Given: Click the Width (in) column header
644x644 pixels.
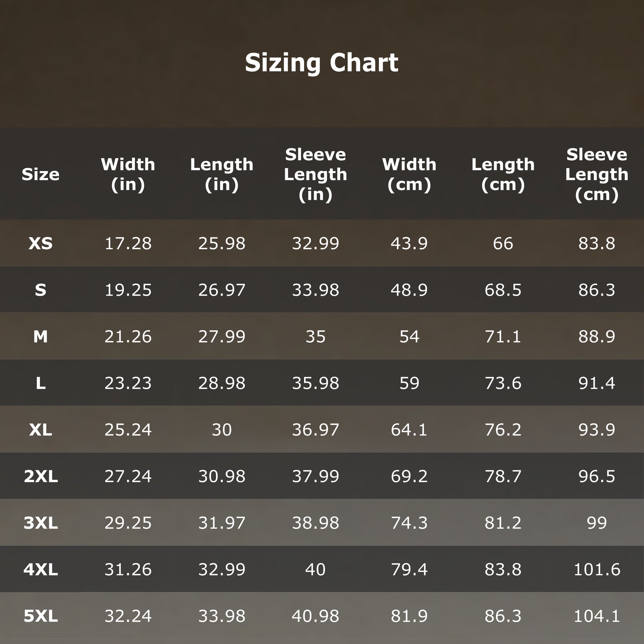Looking at the screenshot, I should 128,174.
